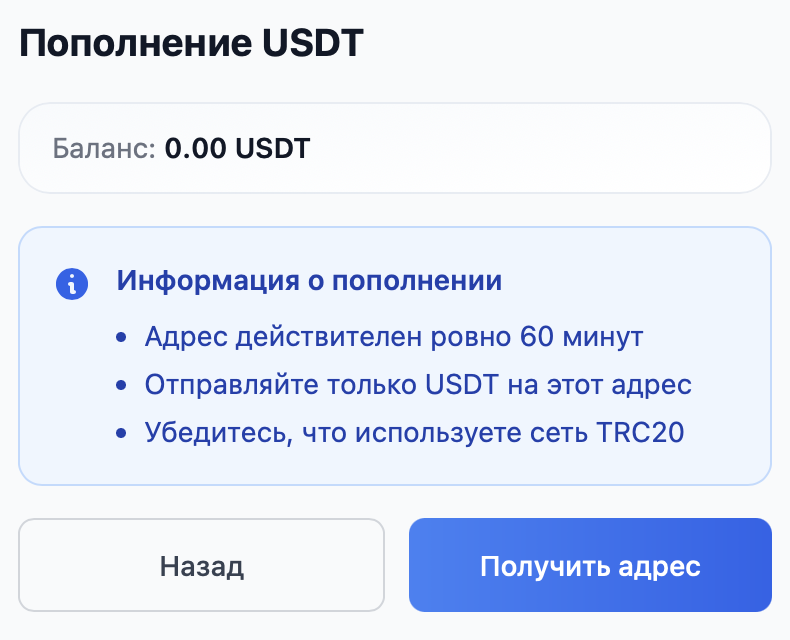Click the Отправляйте только USDT line
The height and width of the screenshot is (640, 790).
click(x=418, y=385)
